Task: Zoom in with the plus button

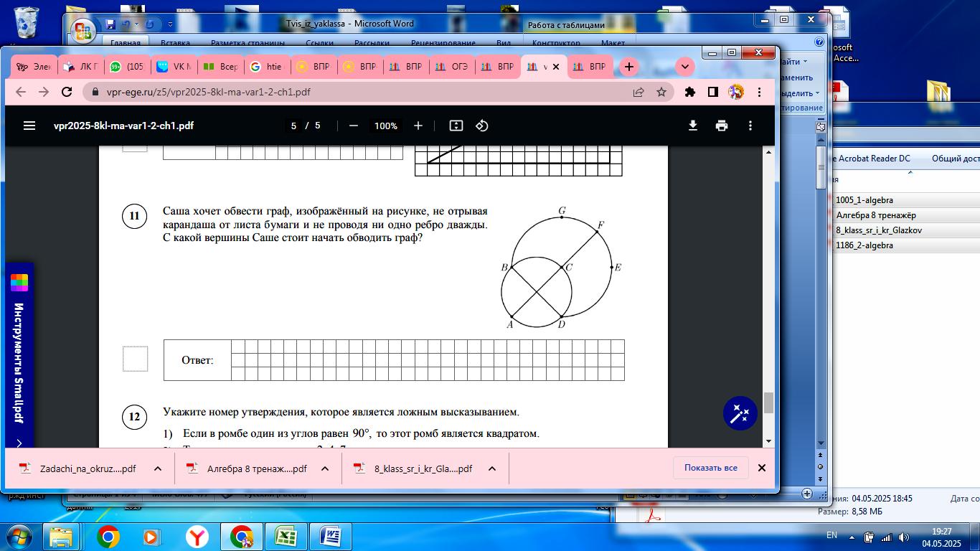Action: coord(418,126)
